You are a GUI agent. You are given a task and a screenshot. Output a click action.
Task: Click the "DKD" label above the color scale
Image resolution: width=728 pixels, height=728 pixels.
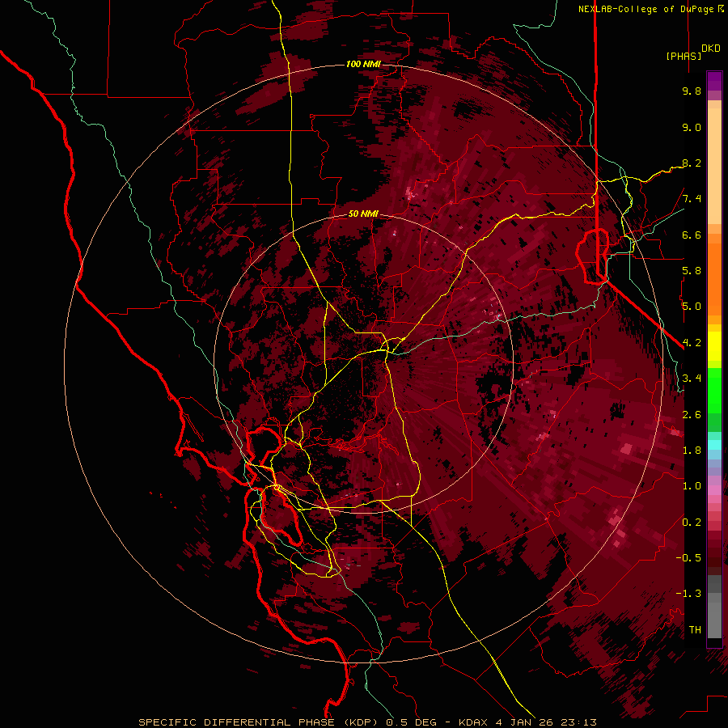tap(711, 49)
